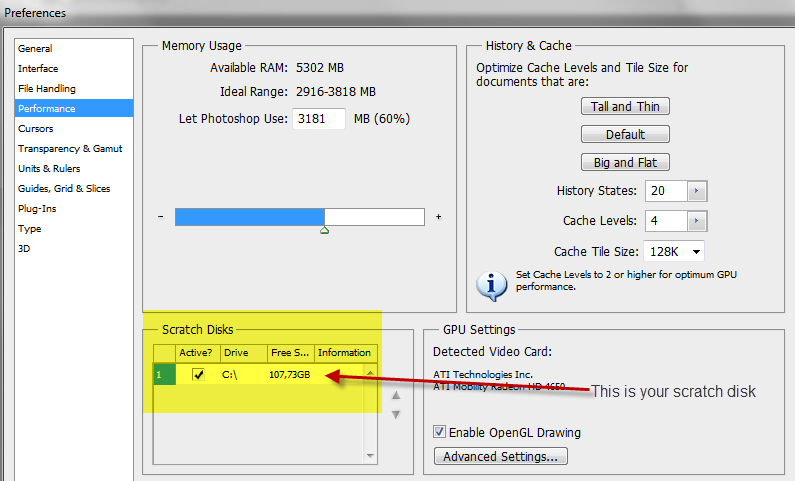Click the plus icon right of memory slider
Image resolution: width=795 pixels, height=481 pixels.
pos(438,217)
